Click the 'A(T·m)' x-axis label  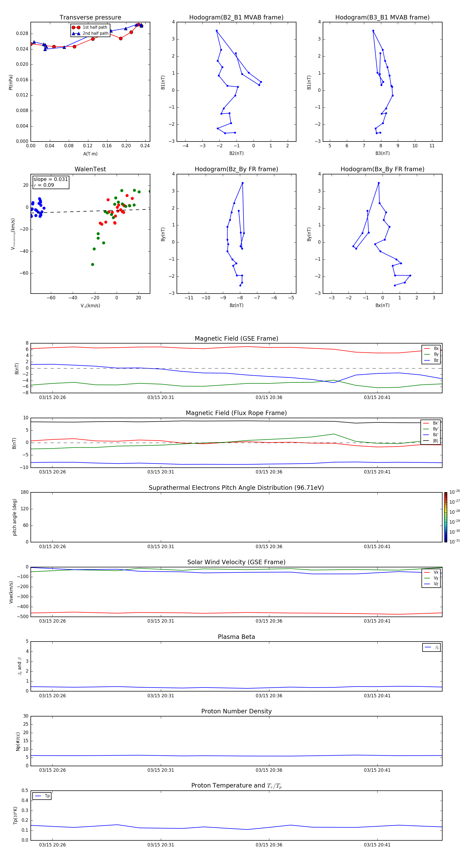click(x=90, y=154)
